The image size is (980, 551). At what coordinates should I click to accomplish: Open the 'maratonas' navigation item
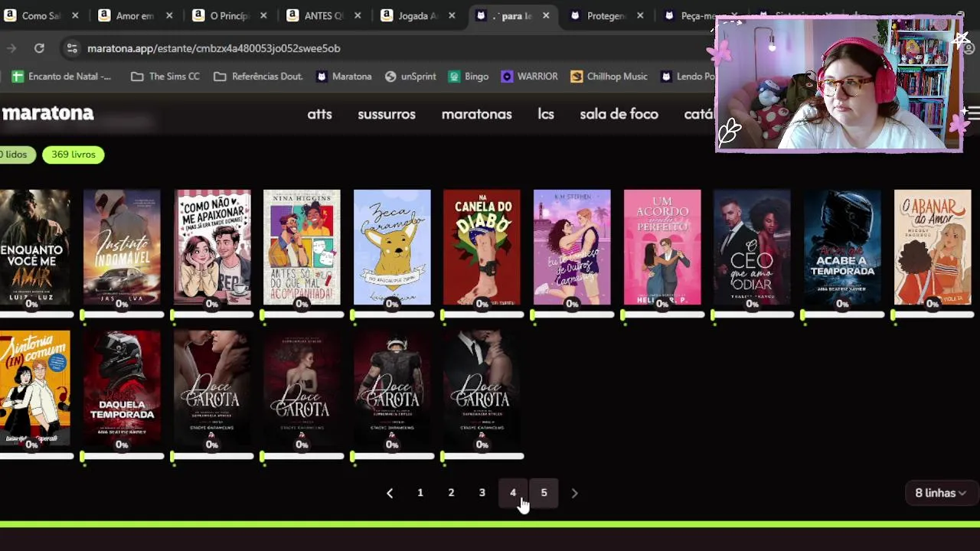[x=476, y=114]
